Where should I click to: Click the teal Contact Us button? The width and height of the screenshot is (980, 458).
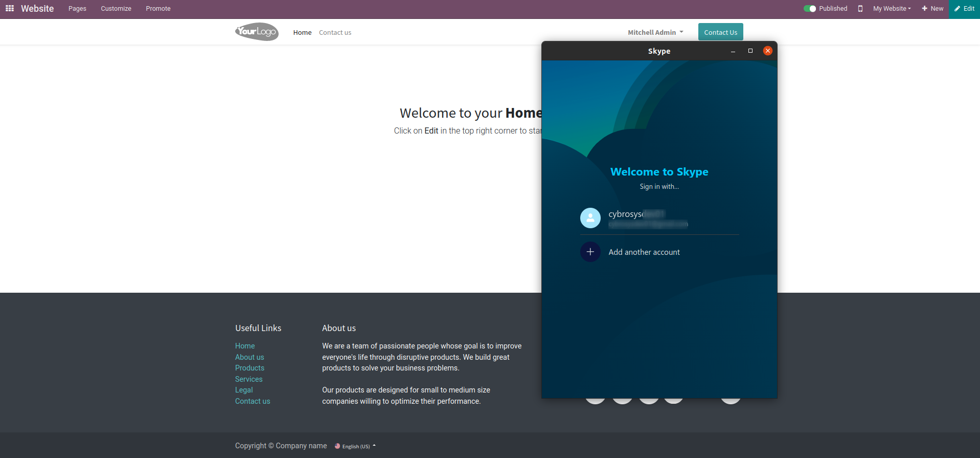point(721,32)
